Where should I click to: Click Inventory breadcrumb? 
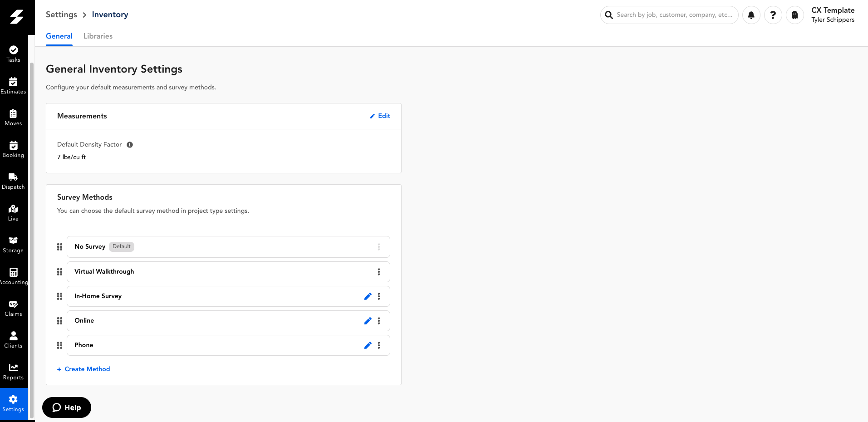click(x=110, y=15)
